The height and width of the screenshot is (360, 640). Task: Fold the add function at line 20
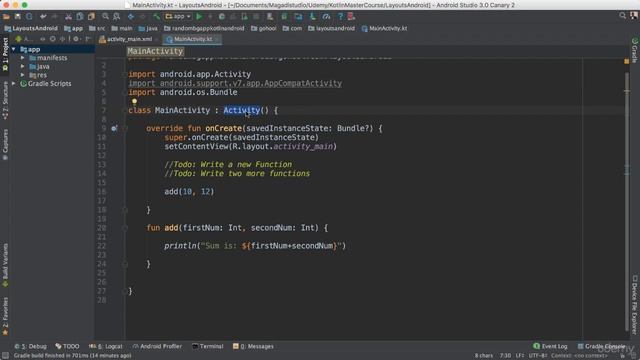click(x=125, y=228)
